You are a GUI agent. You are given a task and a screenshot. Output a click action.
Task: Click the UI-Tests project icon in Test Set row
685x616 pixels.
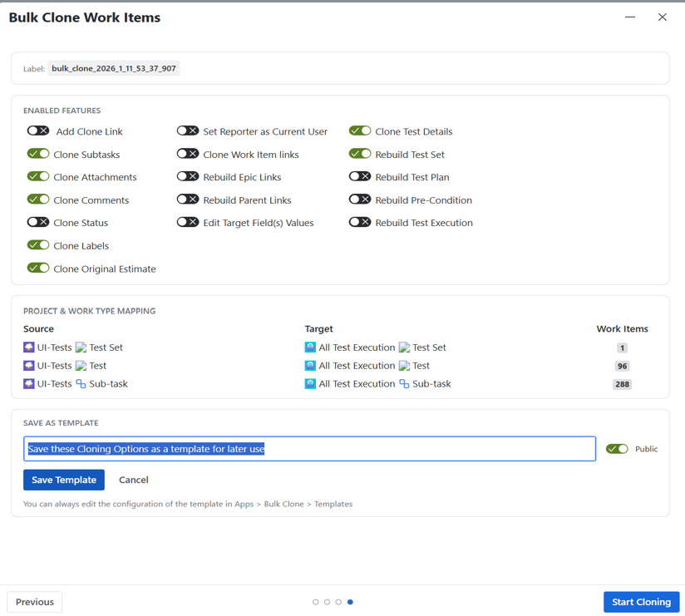tap(29, 347)
